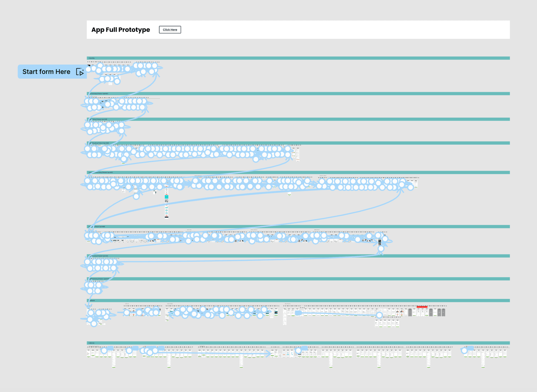
Task: Open the red-highlighted frame in the Dashboard row
Action: [x=422, y=307]
